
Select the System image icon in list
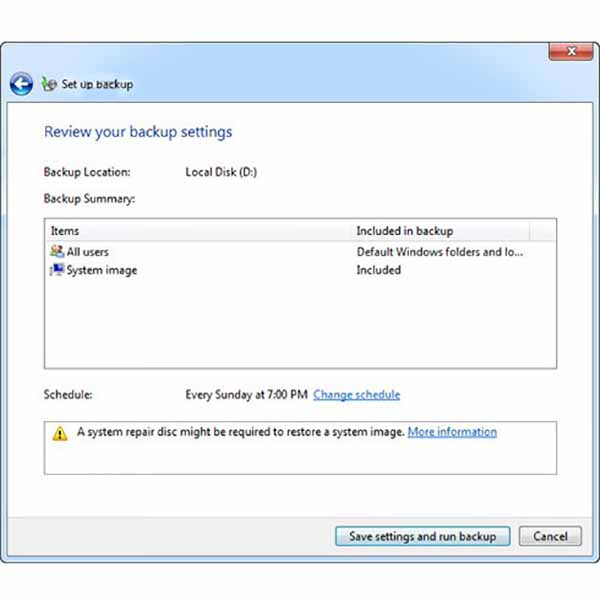(57, 270)
